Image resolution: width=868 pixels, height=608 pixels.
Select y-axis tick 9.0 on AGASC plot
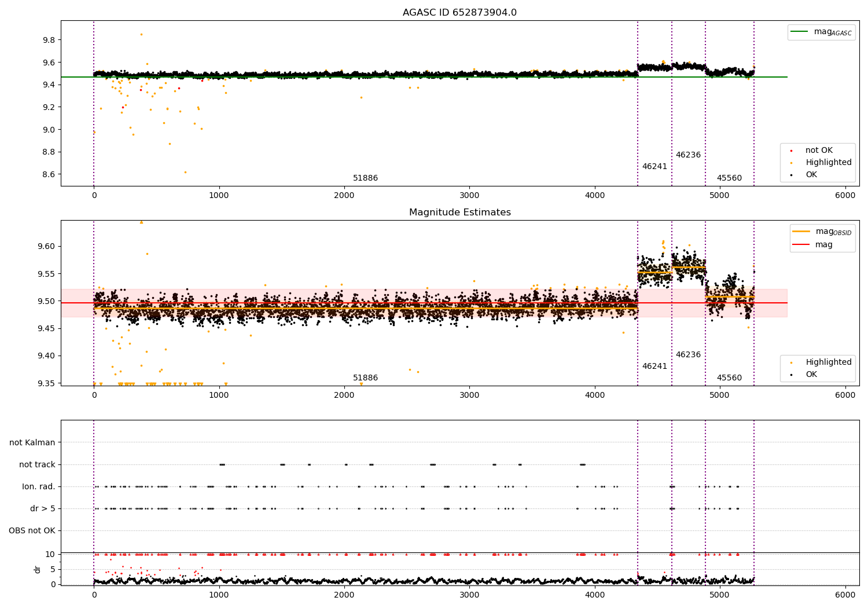pyautogui.click(x=49, y=130)
